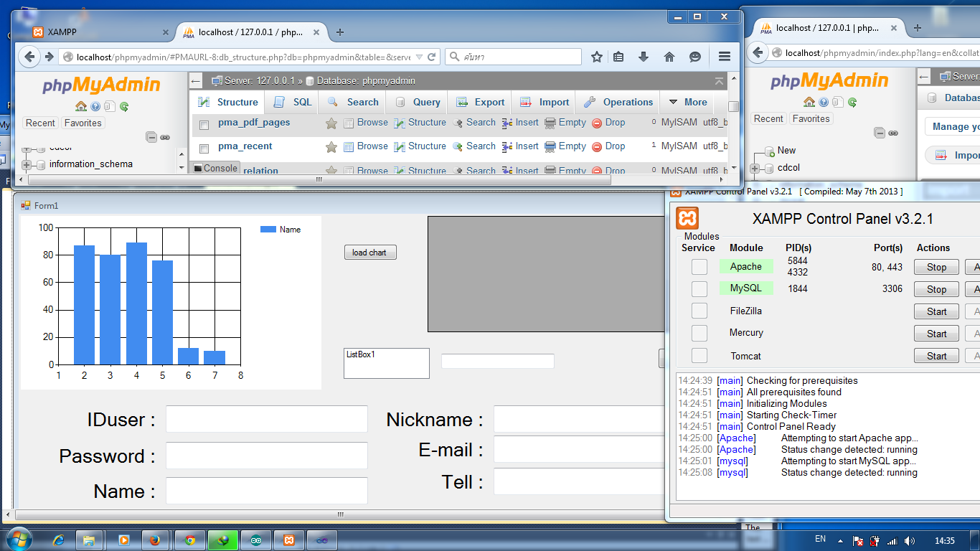The image size is (980, 551).
Task: Click the XAMPP icon in the taskbar
Action: tap(288, 540)
